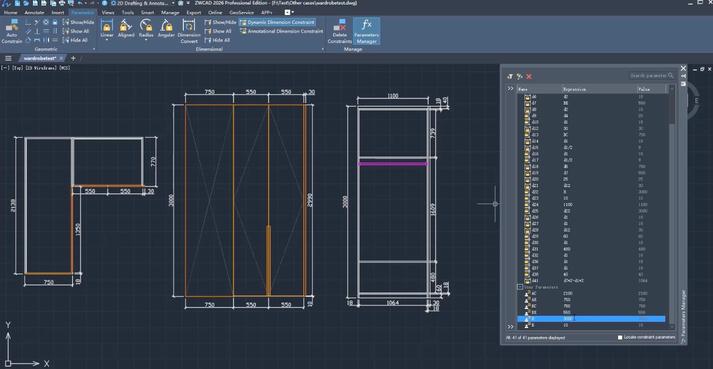Select the Fix lock geometric constraint
Viewport: 713px width, 369px height.
pos(55,22)
